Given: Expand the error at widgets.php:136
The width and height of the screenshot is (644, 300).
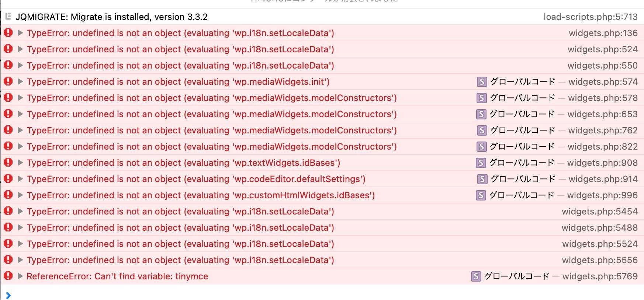Looking at the screenshot, I should tap(20, 33).
